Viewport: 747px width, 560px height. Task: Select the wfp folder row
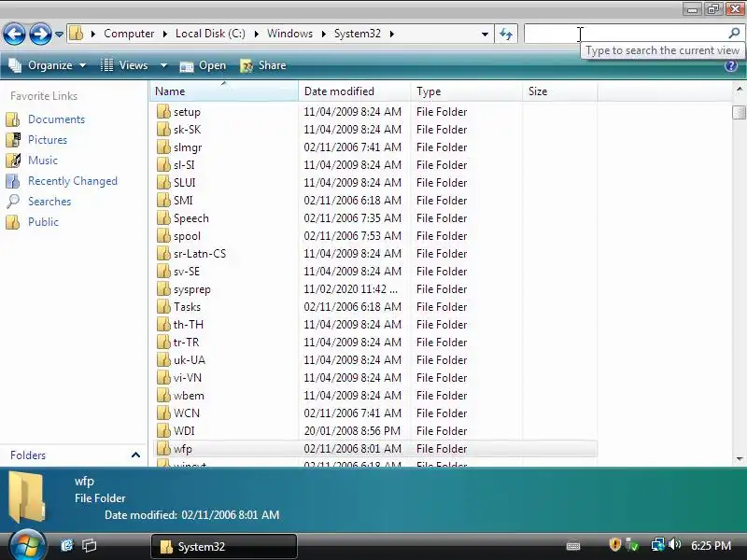pyautogui.click(x=374, y=449)
